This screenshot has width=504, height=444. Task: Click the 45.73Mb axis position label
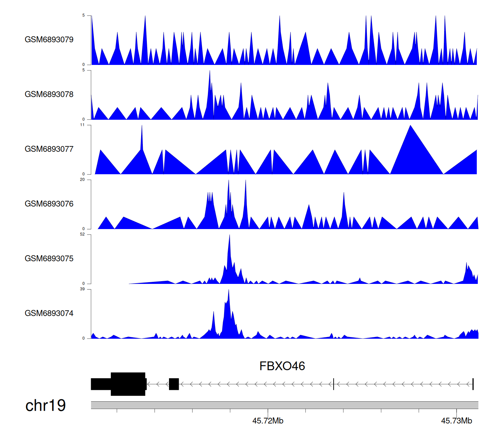click(x=456, y=421)
